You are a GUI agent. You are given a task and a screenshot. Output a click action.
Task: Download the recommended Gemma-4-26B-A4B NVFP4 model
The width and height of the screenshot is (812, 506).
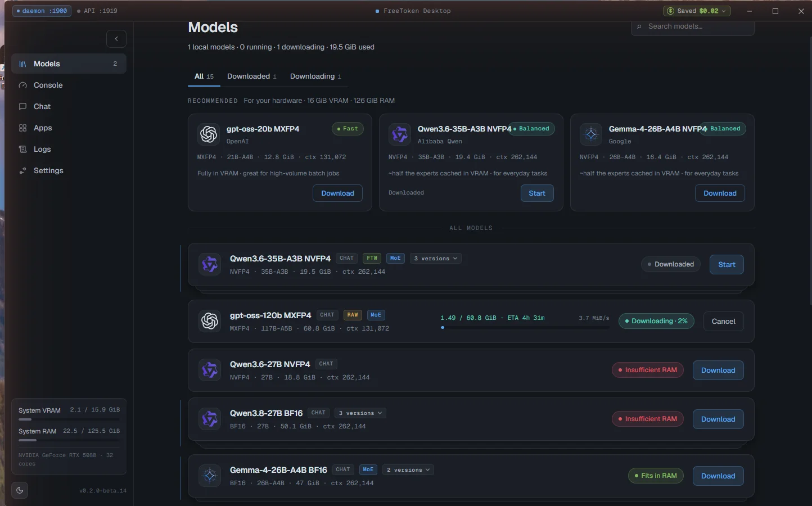tap(720, 193)
